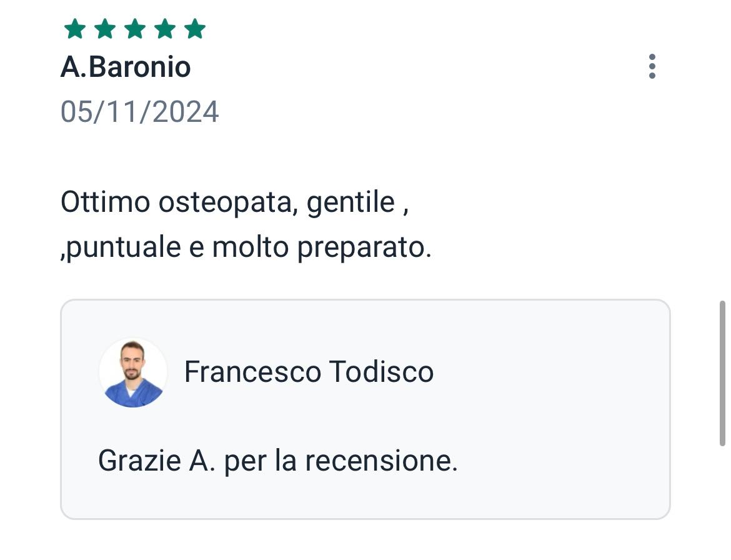Click the surname "Todisco" in the reply

tap(381, 372)
